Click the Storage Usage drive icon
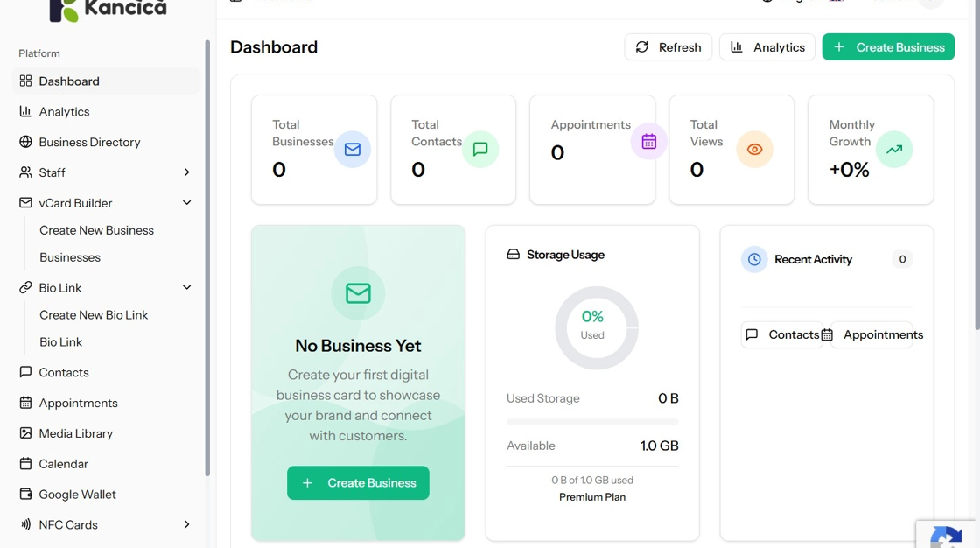 coord(513,254)
